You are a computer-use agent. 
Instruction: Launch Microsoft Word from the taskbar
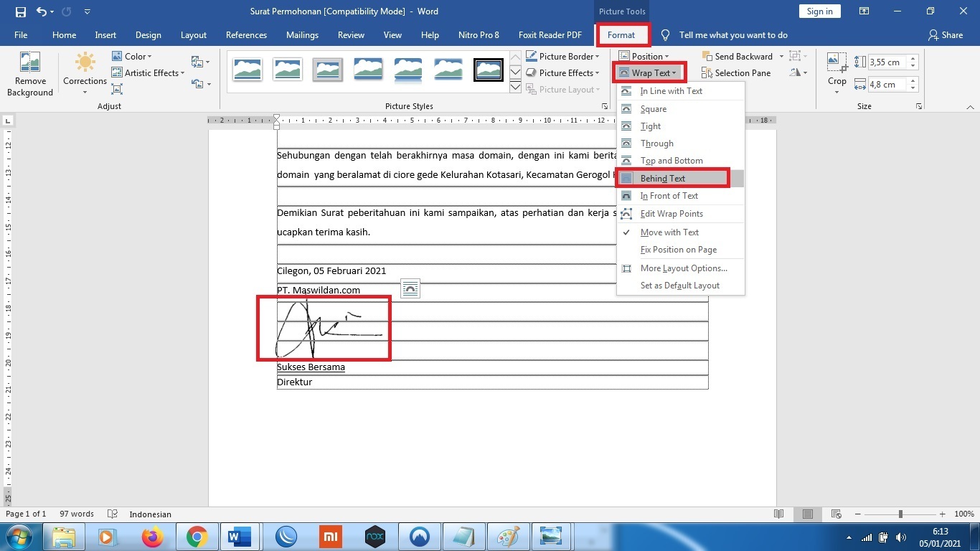pyautogui.click(x=239, y=537)
